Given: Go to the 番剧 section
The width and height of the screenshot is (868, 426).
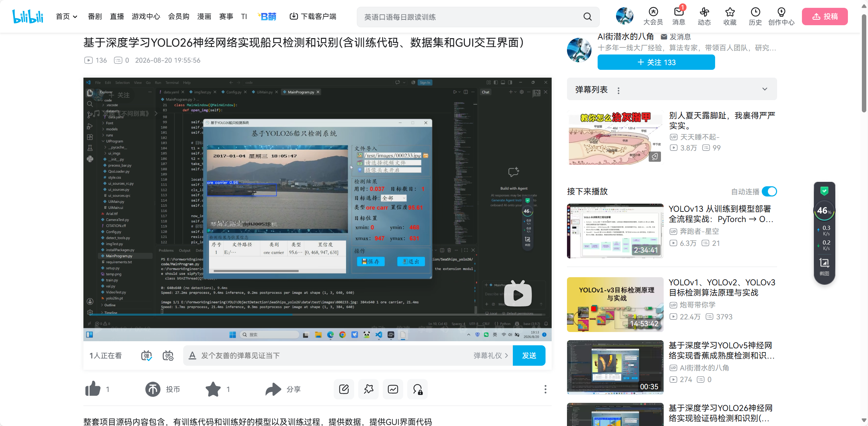Looking at the screenshot, I should (x=95, y=16).
